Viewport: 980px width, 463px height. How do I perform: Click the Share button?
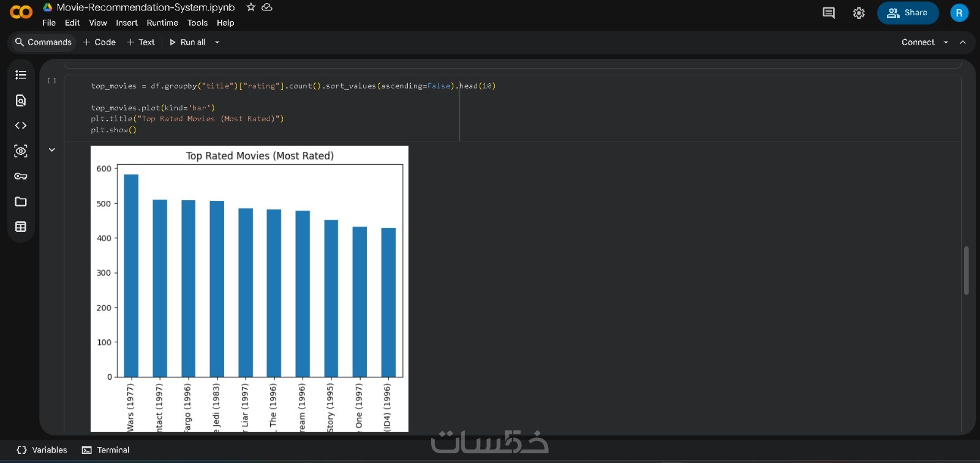click(x=908, y=13)
